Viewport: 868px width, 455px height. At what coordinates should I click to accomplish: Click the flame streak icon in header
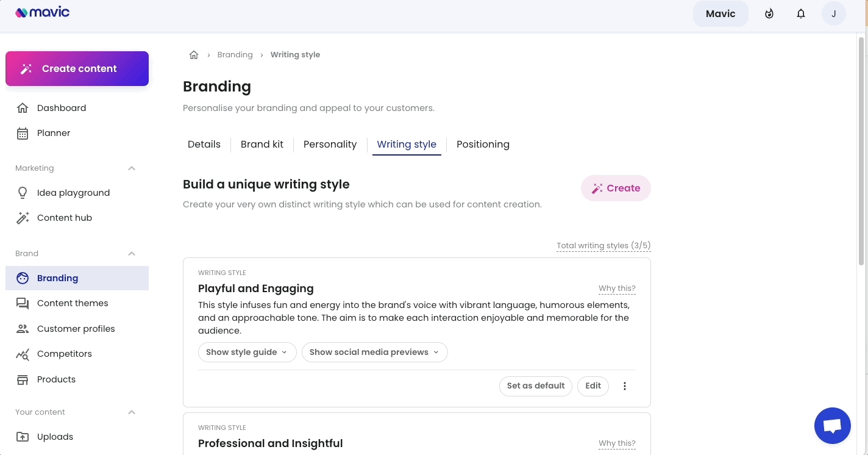coord(769,13)
